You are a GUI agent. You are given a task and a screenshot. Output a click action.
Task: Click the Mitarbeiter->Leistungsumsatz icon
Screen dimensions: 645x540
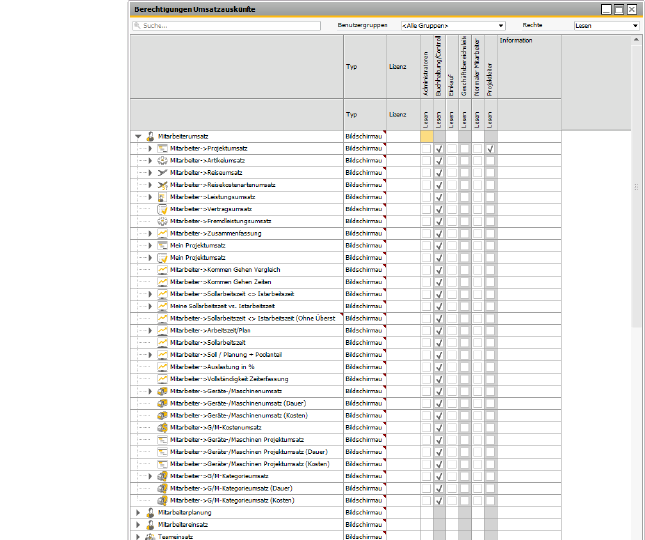coord(162,197)
